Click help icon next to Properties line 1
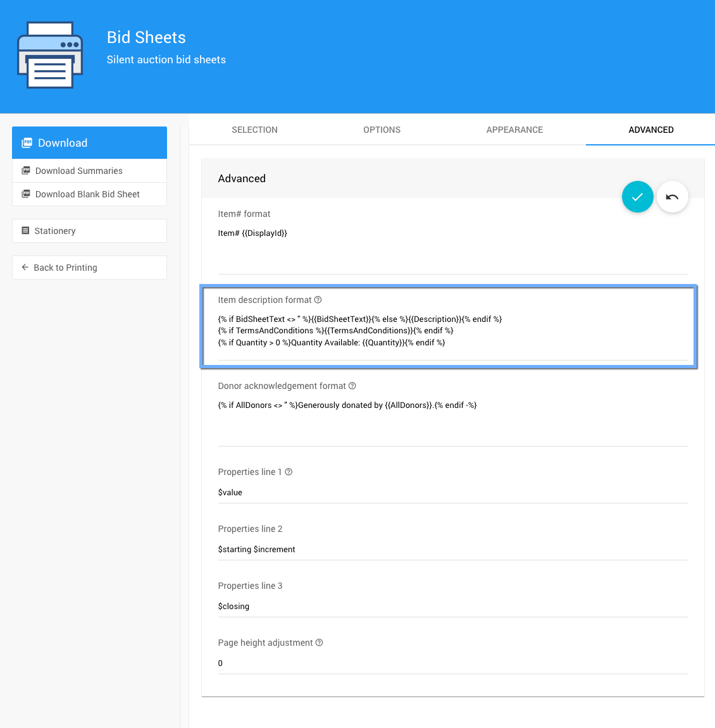The image size is (715, 728). pyautogui.click(x=289, y=472)
